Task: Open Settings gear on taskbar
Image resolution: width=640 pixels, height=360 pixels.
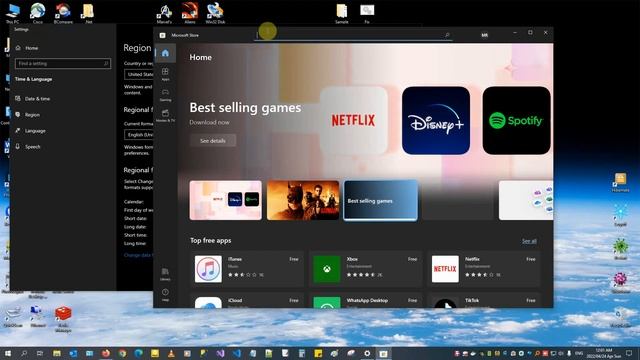Action: tap(367, 353)
